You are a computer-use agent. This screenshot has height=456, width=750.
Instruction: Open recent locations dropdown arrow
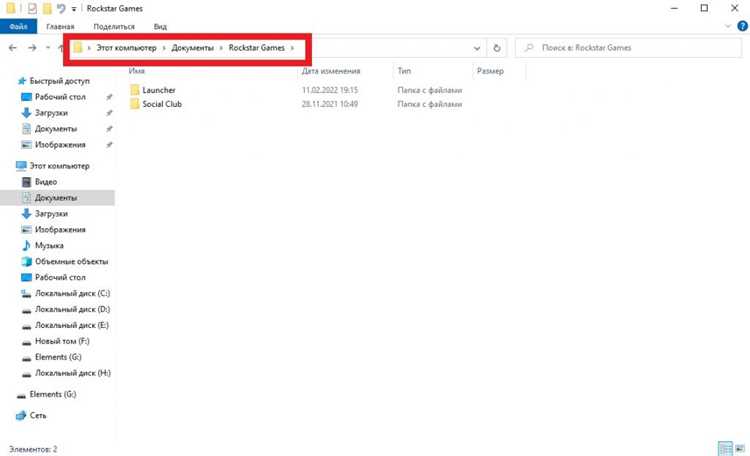coord(48,48)
